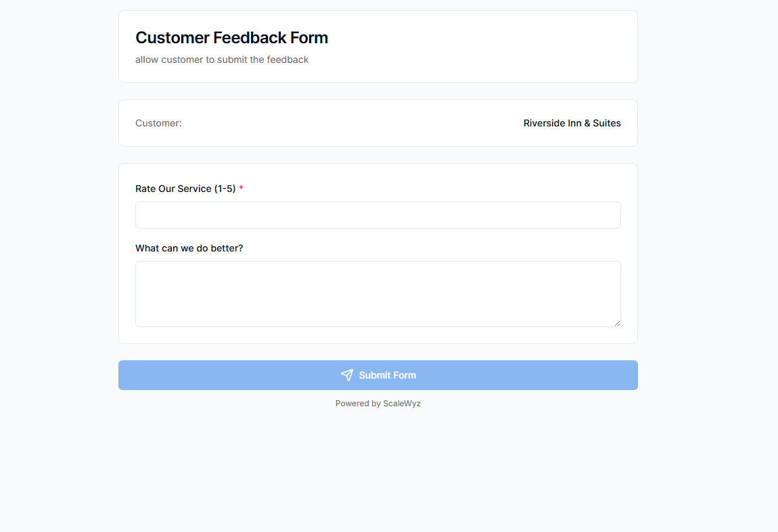Click the What can we do better? label

(x=189, y=248)
